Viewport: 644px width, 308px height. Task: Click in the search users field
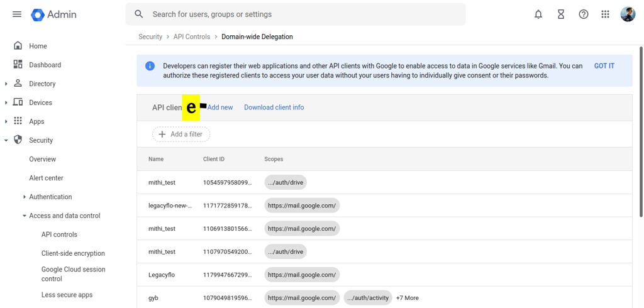(x=302, y=14)
